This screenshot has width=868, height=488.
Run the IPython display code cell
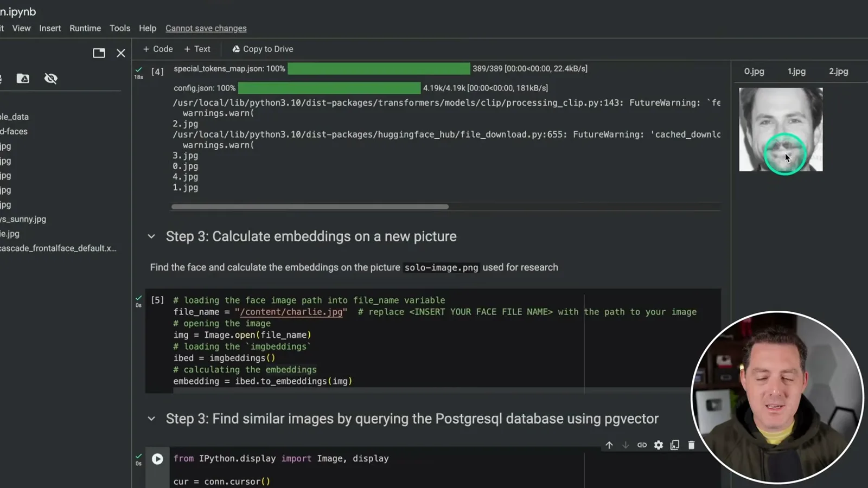pos(157,459)
